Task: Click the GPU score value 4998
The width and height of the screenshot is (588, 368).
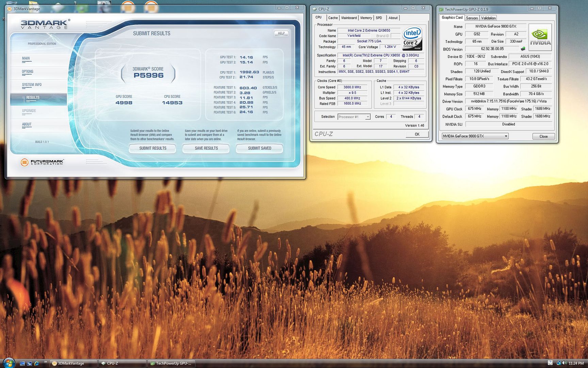Action: pos(124,103)
